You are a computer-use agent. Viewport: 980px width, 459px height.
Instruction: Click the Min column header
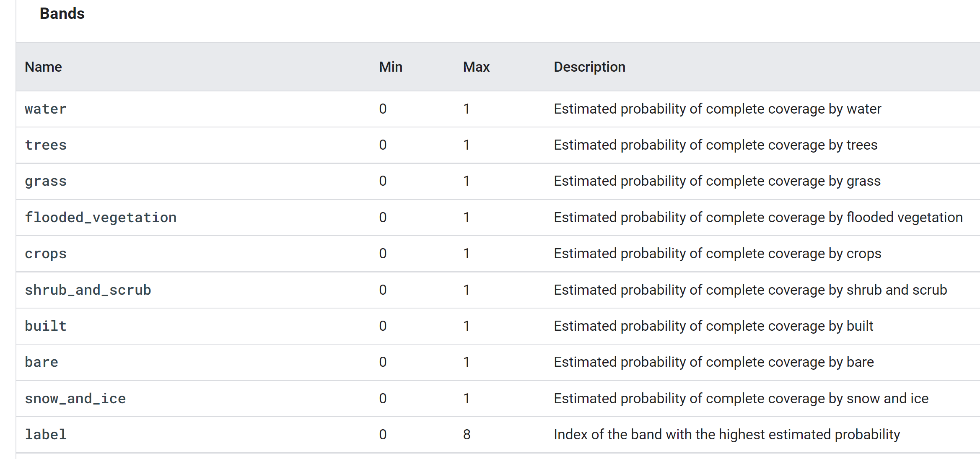pyautogui.click(x=390, y=67)
